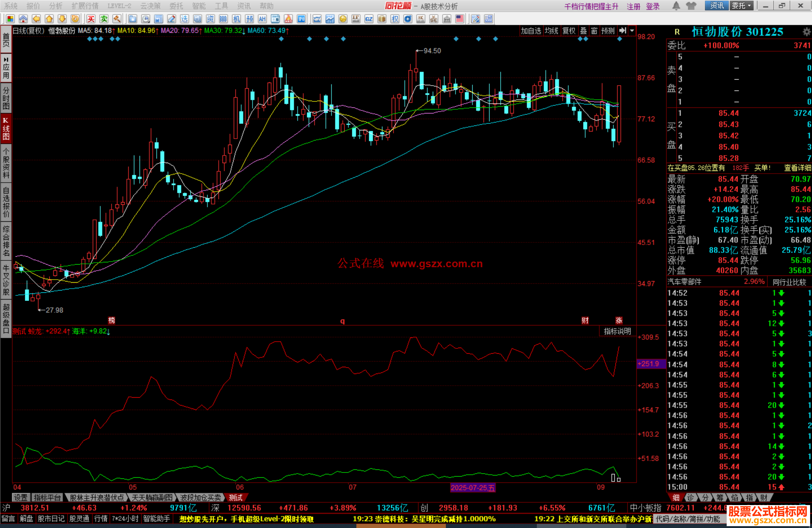Collapse side panel with arrow-bar button
Viewport: 812px width, 528px height.
coord(623,31)
